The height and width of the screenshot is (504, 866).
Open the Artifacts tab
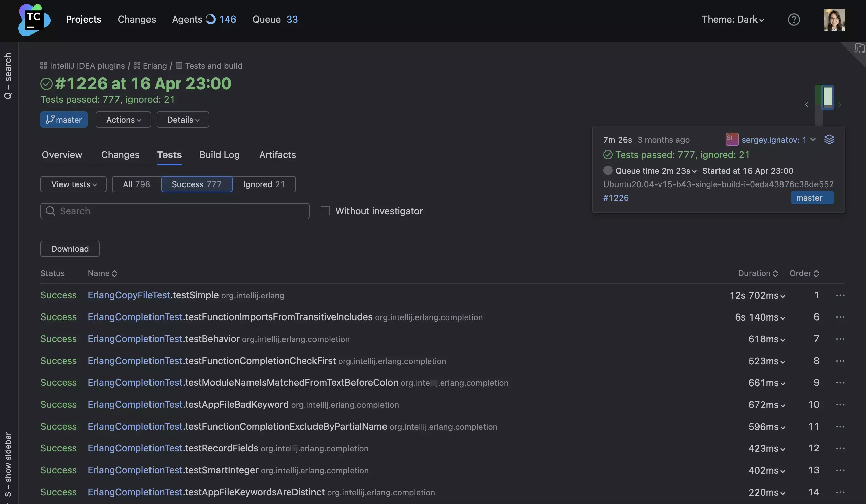click(x=277, y=155)
